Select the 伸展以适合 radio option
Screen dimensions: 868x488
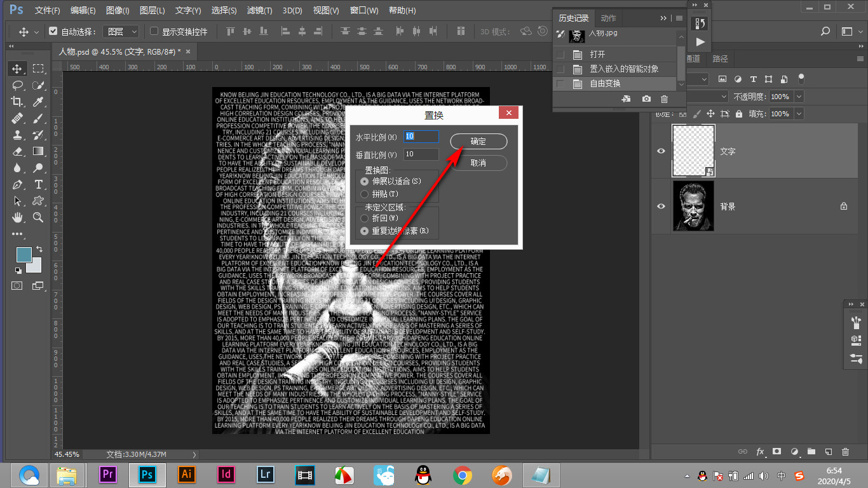365,181
